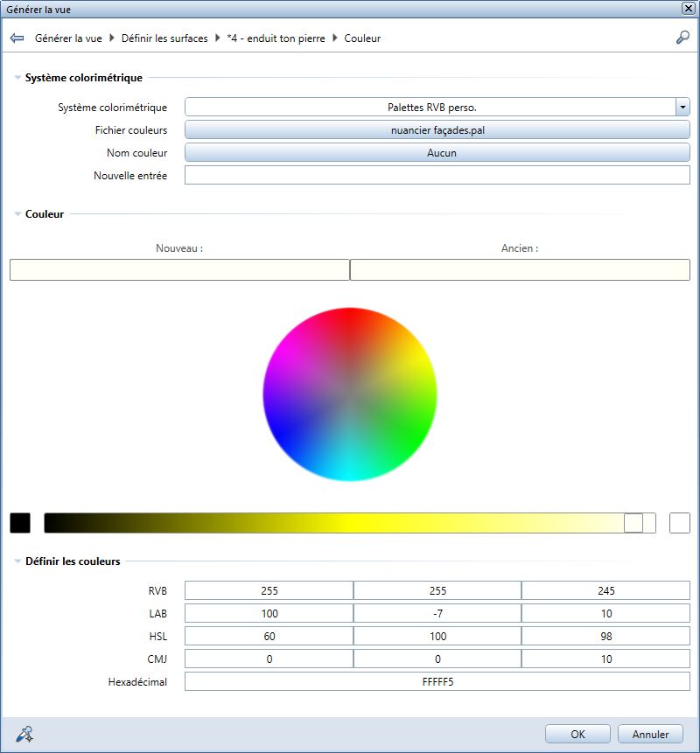Close the Générer la vue dialog
This screenshot has height=753, width=700.
click(689, 9)
